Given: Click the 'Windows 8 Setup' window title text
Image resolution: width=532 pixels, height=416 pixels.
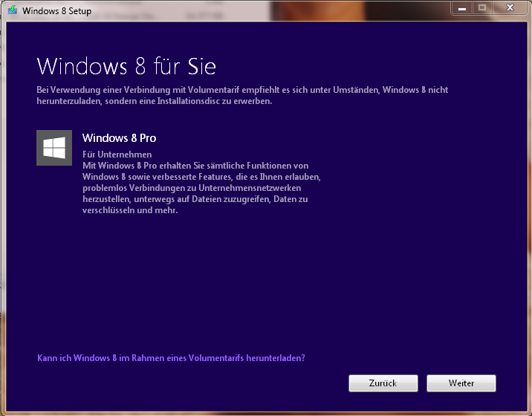Looking at the screenshot, I should (56, 11).
